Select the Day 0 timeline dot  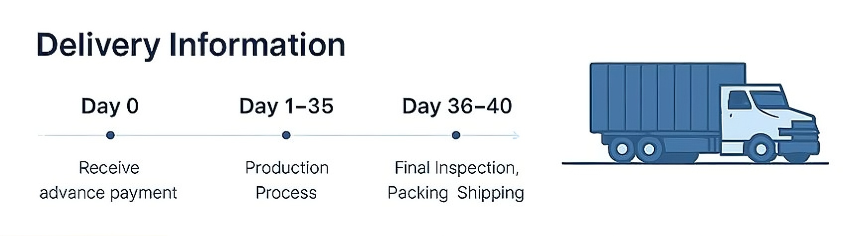110,135
